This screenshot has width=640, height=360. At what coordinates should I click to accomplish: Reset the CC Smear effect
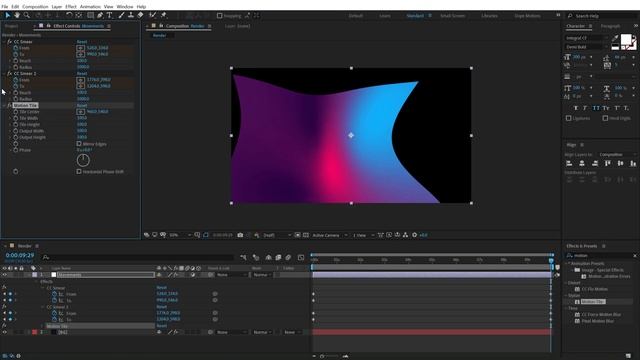82,42
